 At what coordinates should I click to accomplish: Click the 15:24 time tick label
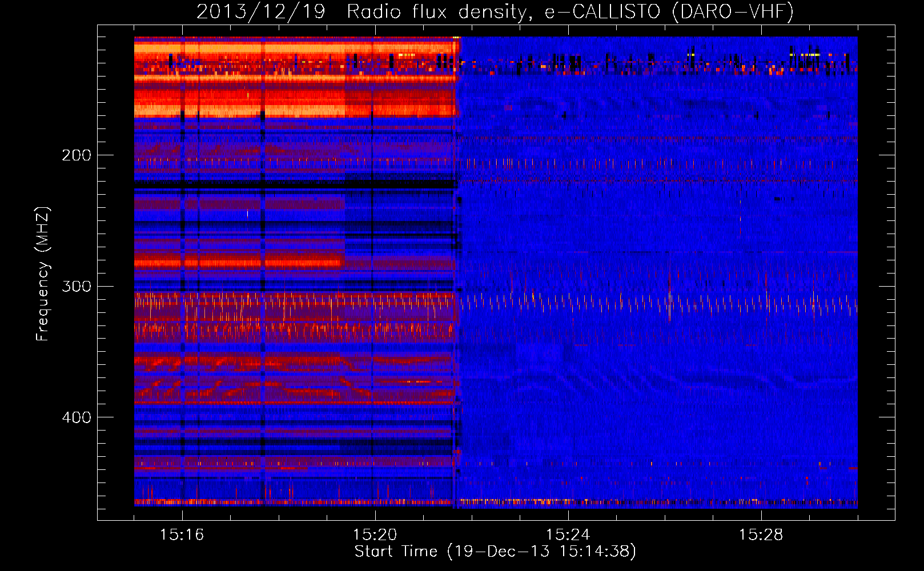568,535
